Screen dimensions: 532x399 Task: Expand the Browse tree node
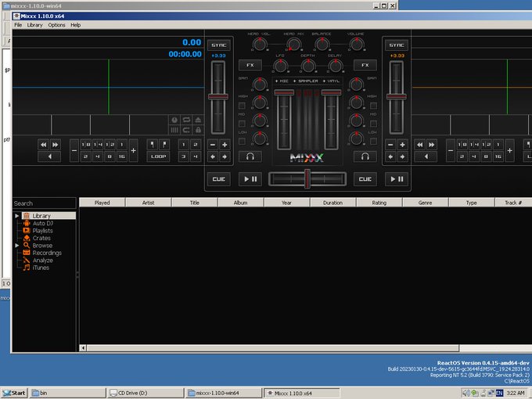pyautogui.click(x=16, y=246)
